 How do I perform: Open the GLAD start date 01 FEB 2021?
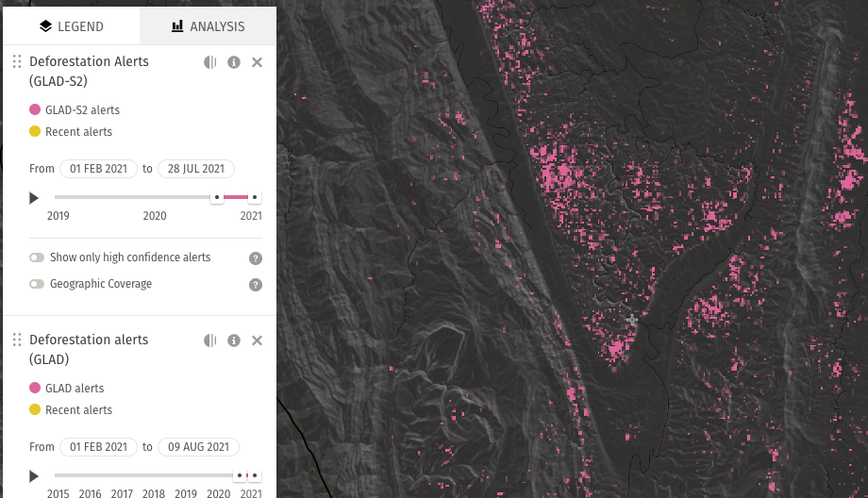click(98, 447)
